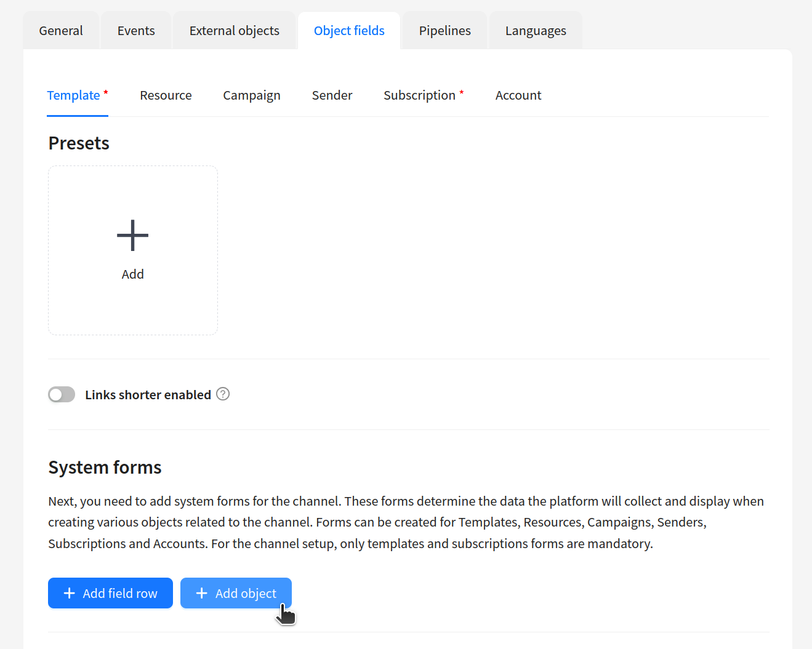Click the Links shorter enabled label
The height and width of the screenshot is (649, 812).
point(148,395)
